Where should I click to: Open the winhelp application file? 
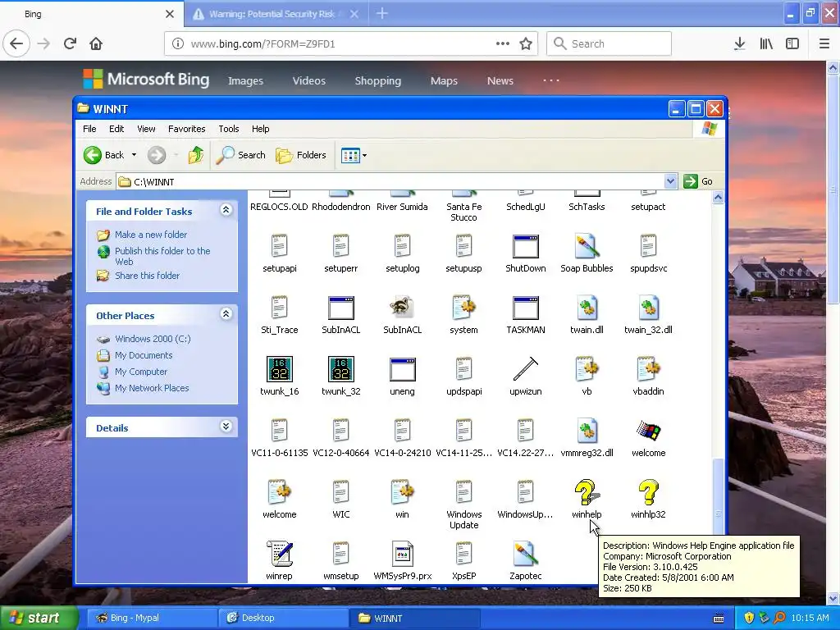(x=587, y=492)
